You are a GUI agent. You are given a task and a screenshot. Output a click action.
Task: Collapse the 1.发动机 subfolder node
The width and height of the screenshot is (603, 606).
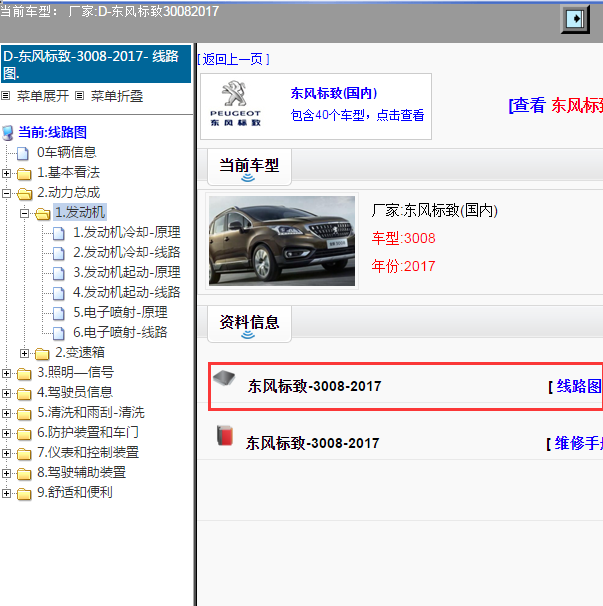pyautogui.click(x=24, y=213)
